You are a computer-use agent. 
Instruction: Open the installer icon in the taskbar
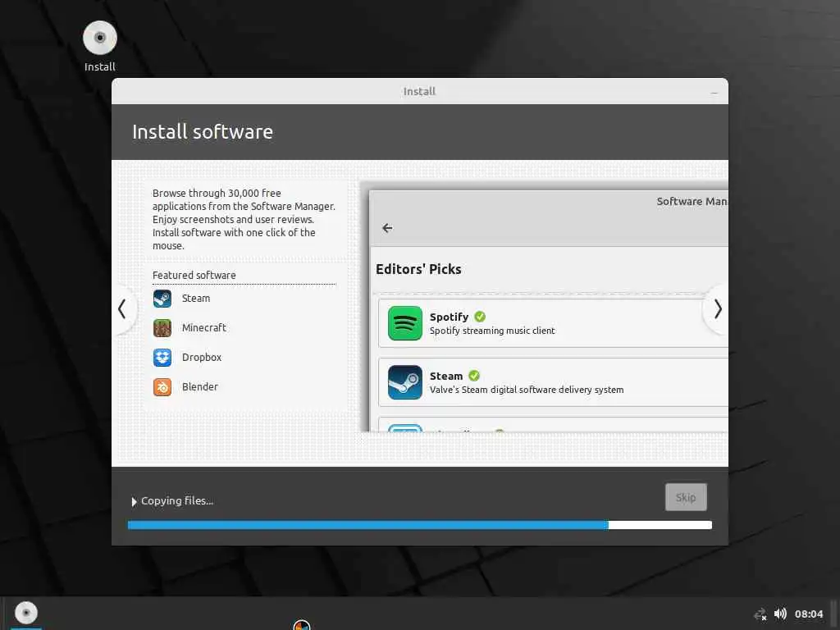click(25, 613)
